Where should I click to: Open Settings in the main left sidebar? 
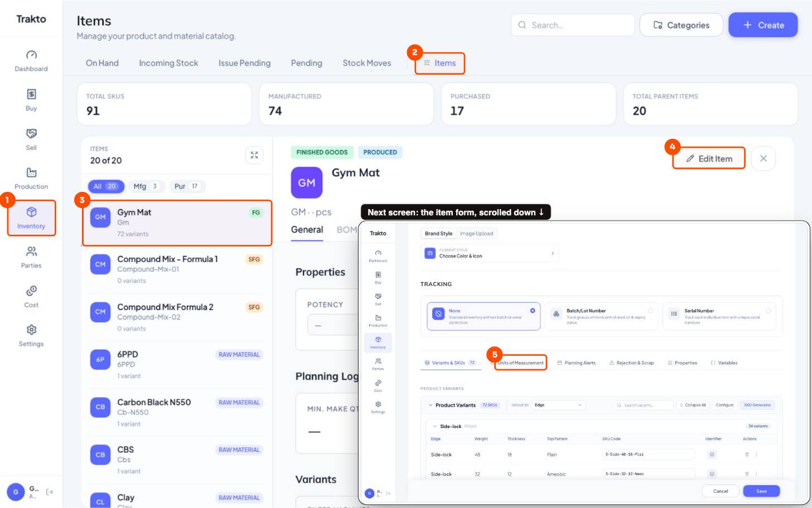[31, 336]
